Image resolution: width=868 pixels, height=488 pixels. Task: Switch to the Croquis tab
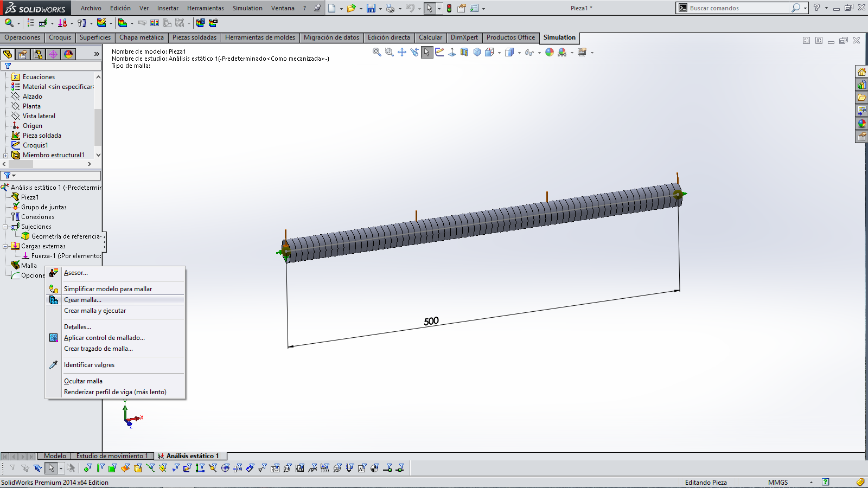tap(60, 37)
